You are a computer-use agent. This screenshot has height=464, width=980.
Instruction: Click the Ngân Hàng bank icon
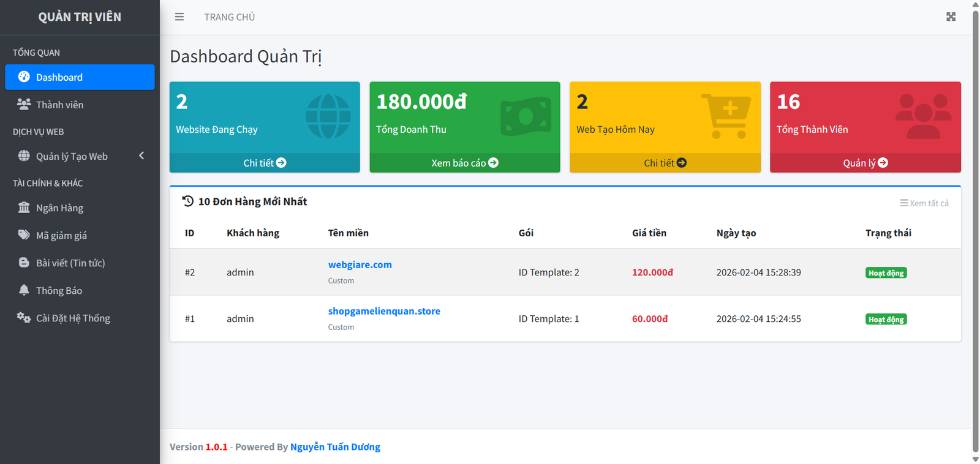click(24, 208)
